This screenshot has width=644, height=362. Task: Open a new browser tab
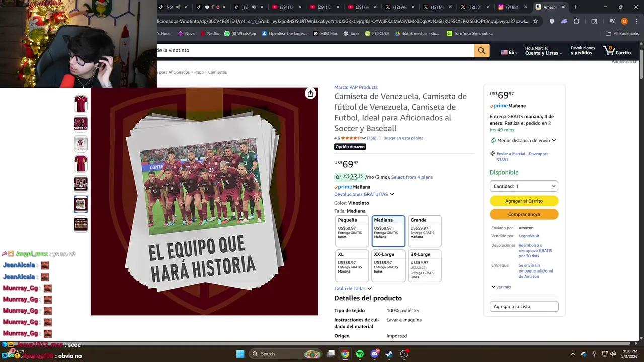(575, 7)
